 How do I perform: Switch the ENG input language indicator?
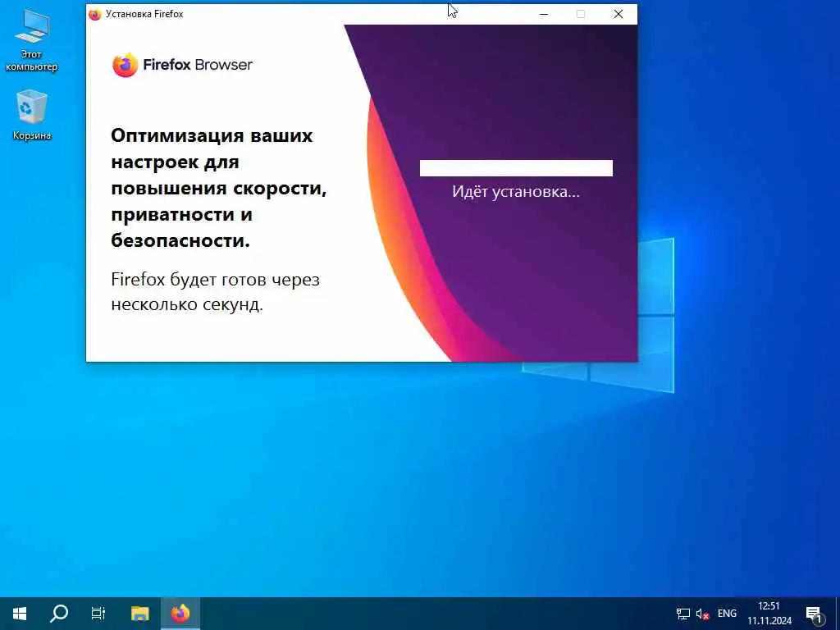click(x=727, y=614)
